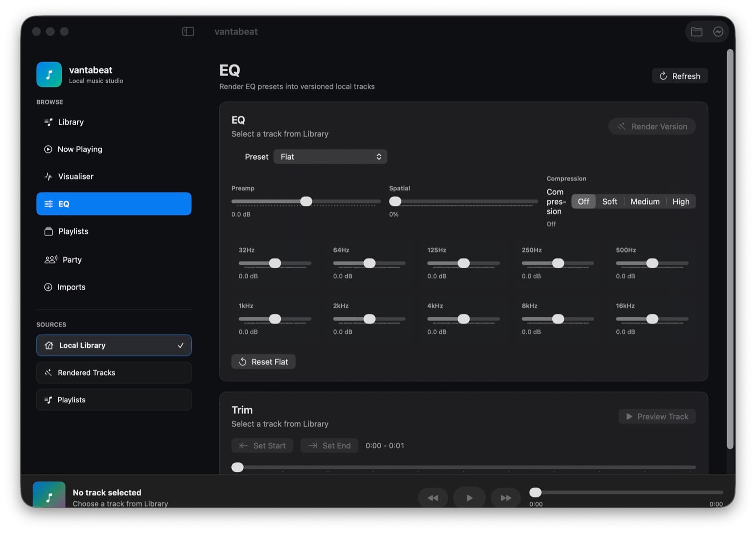Open Library in the Browse menu
The image size is (756, 533).
coord(114,122)
